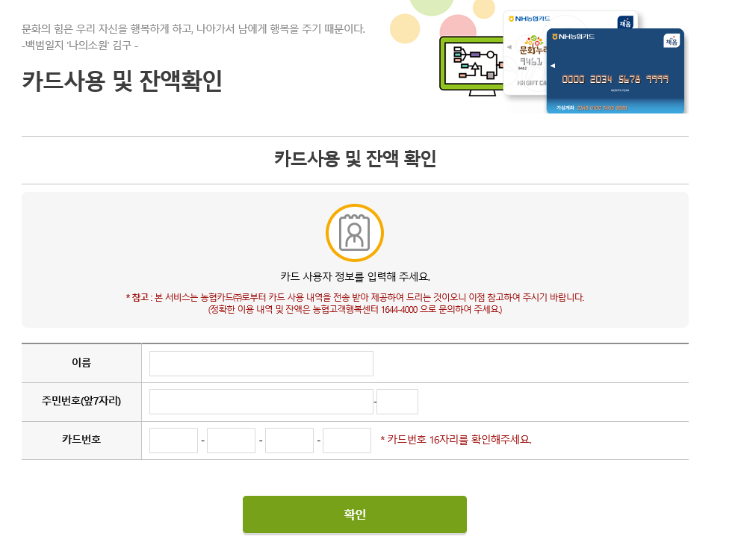Screen dimensions: 741x560
Task: Focus the first 카드번호 four-digit box
Action: tap(173, 441)
